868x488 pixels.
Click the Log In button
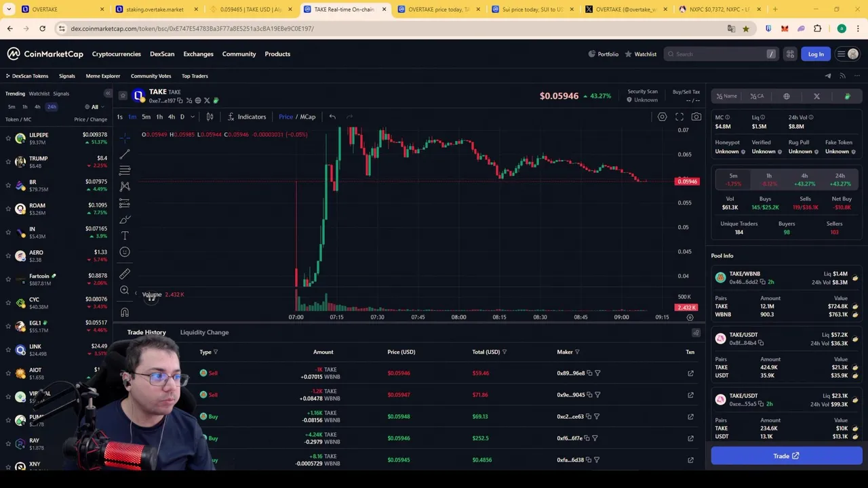tap(816, 54)
